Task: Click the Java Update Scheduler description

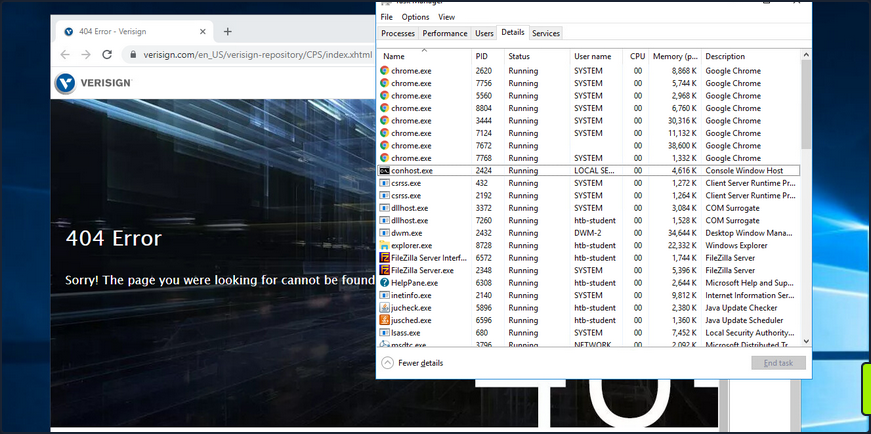Action: click(744, 320)
